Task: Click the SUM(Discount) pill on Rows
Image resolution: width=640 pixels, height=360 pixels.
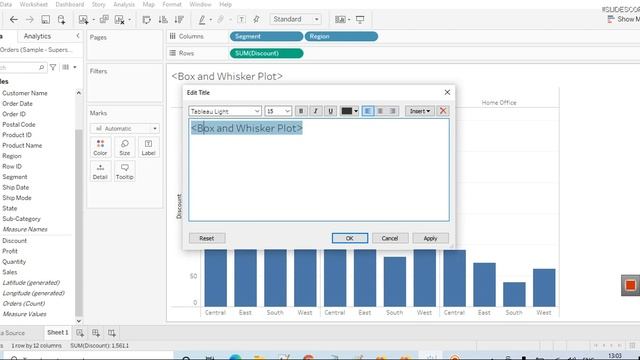Action: (x=266, y=53)
